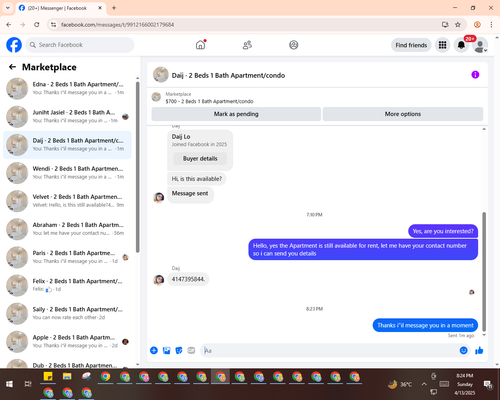Open the Facebook apps grid menu
Screen dimensions: 500x400
(x=442, y=45)
